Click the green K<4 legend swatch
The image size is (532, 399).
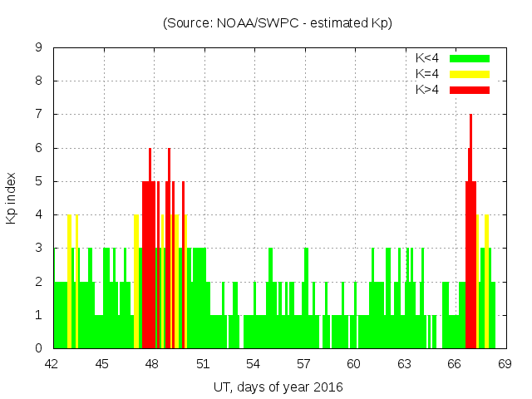tap(470, 58)
